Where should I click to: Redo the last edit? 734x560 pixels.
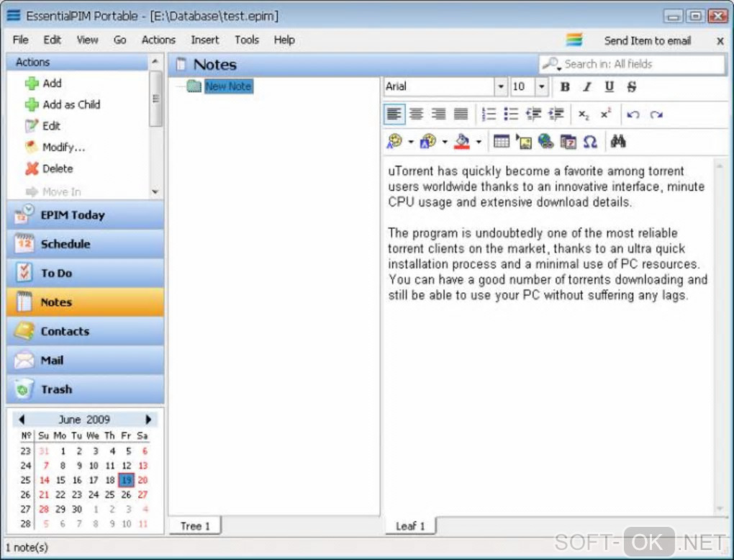(x=656, y=114)
